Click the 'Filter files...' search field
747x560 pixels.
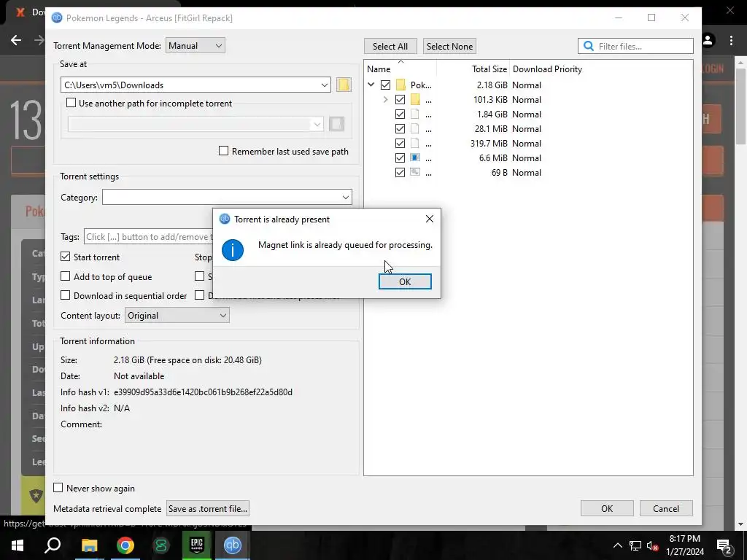click(x=635, y=46)
